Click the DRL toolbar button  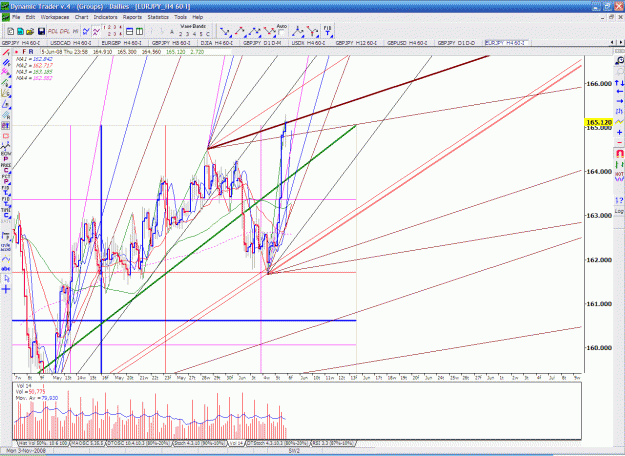pyautogui.click(x=64, y=31)
